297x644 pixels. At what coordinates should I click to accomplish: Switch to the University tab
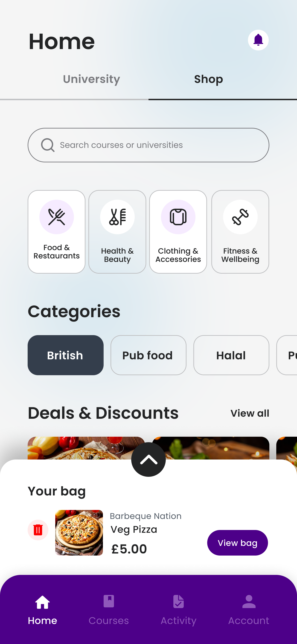click(x=91, y=79)
